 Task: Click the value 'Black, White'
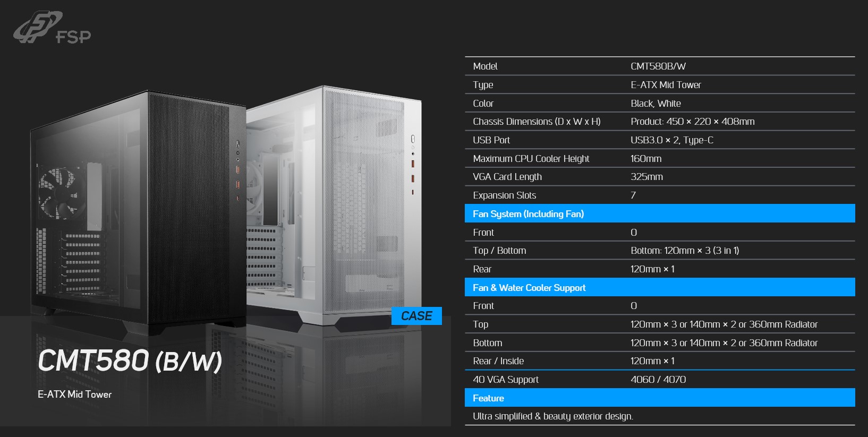coord(656,104)
